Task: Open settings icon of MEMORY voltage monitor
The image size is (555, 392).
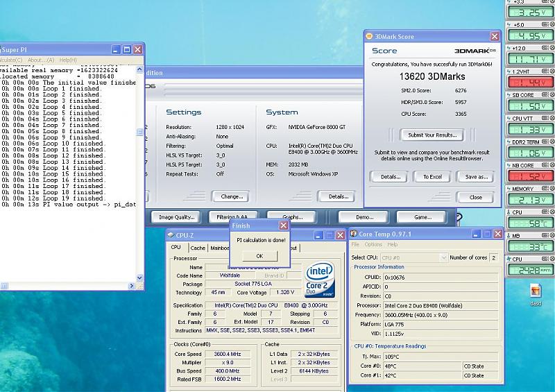Action: pos(545,189)
